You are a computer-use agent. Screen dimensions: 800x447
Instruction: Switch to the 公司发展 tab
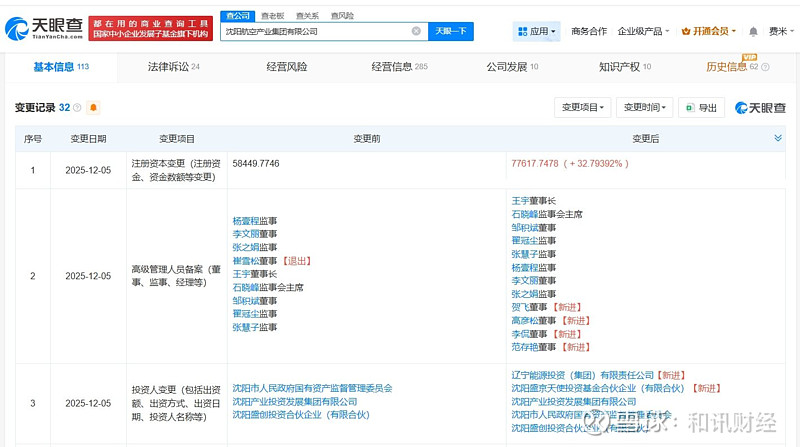click(512, 67)
